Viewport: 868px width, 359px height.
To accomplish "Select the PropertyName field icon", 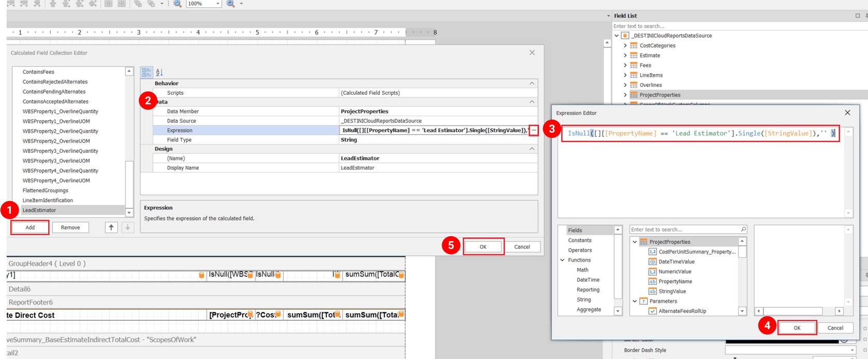I will [x=652, y=281].
